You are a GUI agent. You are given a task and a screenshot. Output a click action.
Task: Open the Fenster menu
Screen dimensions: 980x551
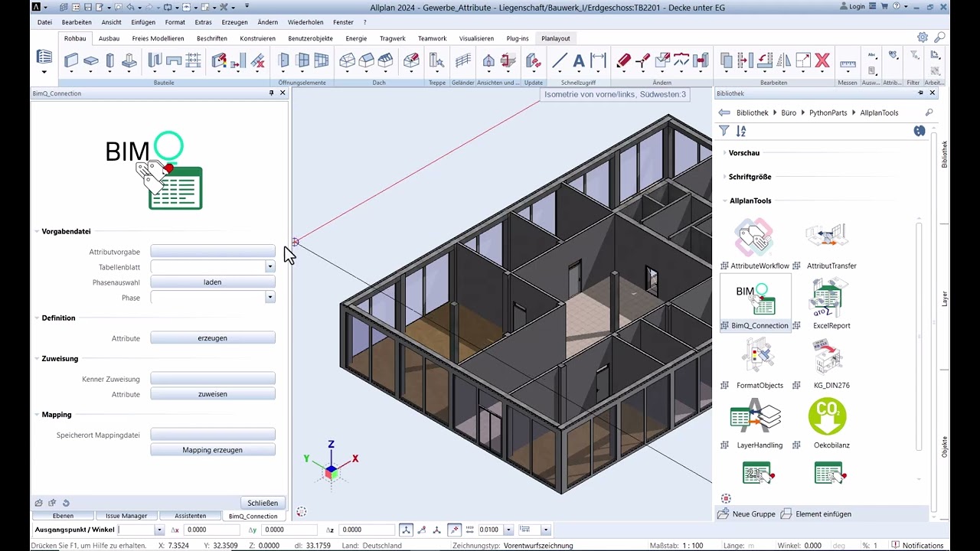click(344, 22)
